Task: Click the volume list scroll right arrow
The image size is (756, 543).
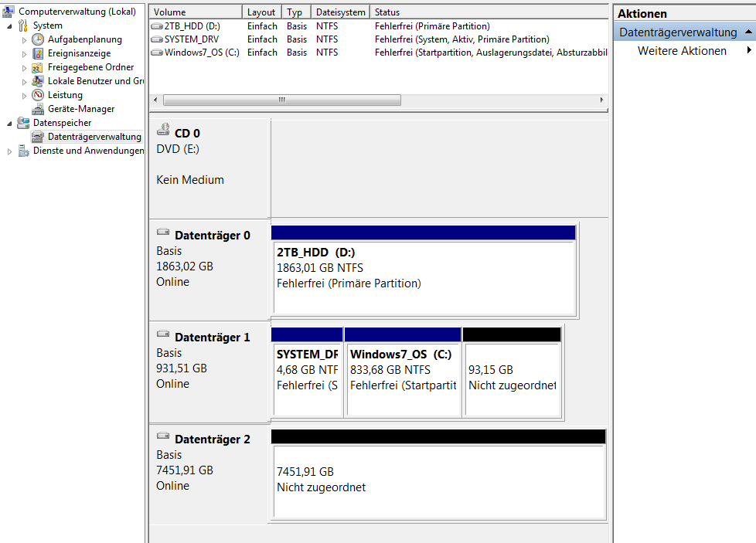Action: tap(601, 100)
